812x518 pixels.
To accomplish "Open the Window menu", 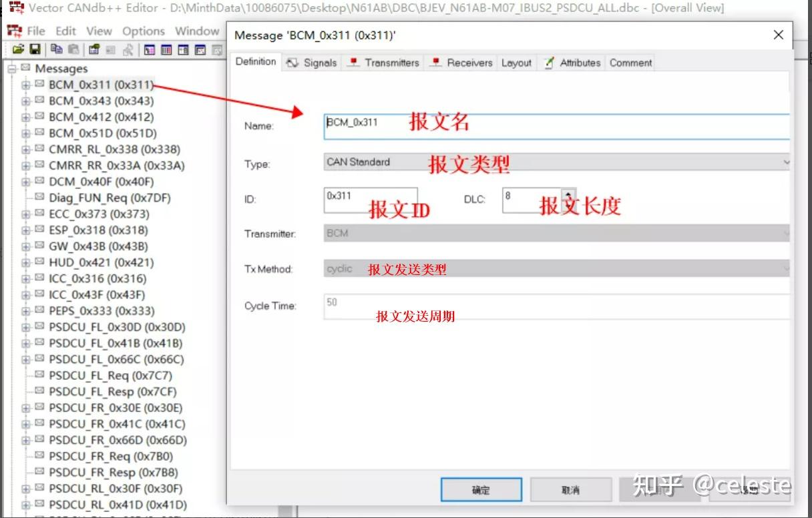I will tap(197, 31).
